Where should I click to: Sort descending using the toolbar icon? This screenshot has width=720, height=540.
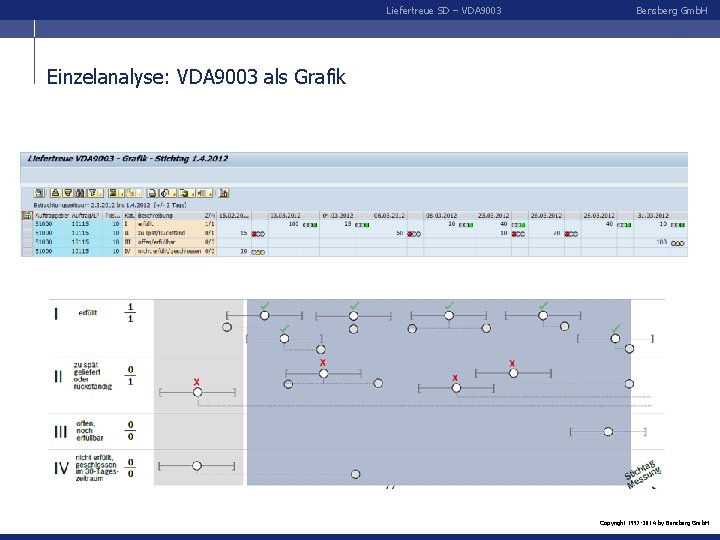click(68, 193)
